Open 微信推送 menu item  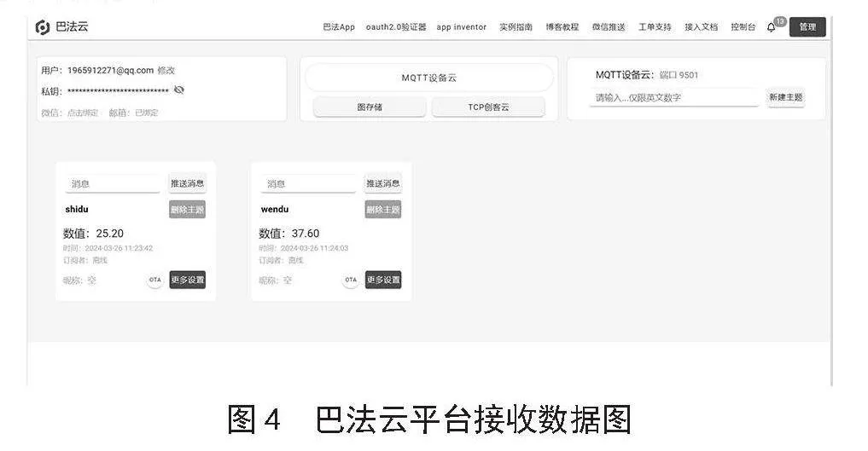609,27
